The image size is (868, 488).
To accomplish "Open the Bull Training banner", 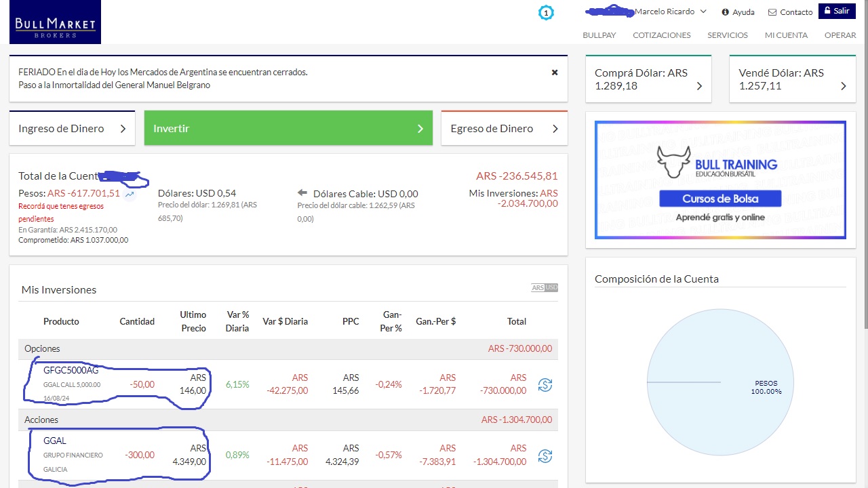I will pos(720,180).
